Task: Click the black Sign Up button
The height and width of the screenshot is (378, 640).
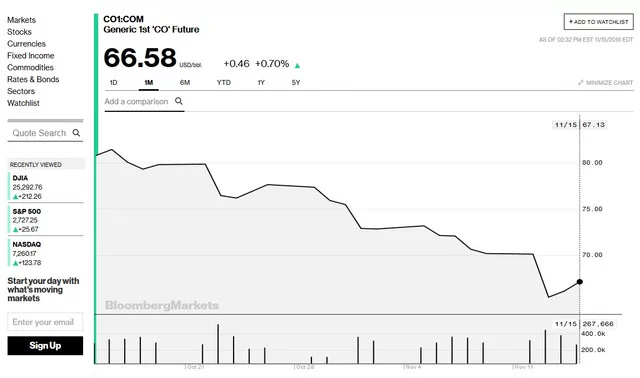Action: coord(45,345)
